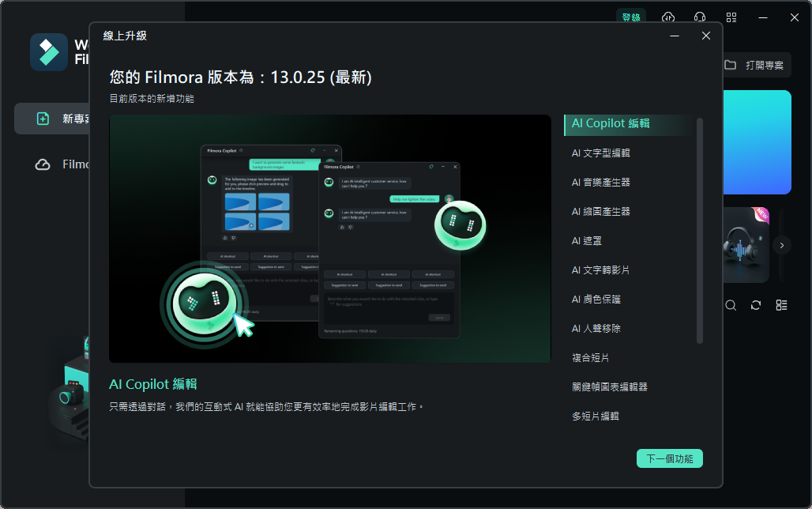Open the AI 人聲移除 entry

pos(596,329)
